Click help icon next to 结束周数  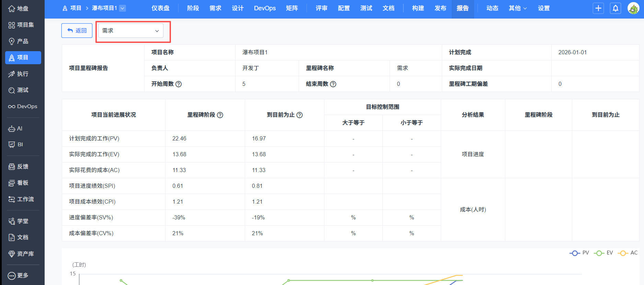coord(333,84)
